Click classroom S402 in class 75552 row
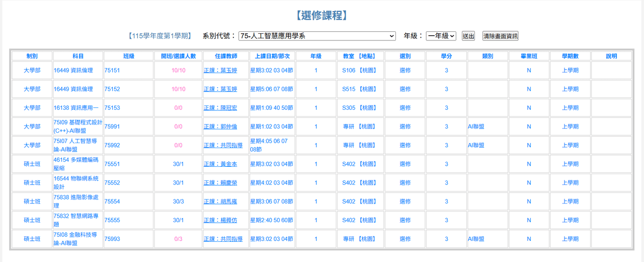The height and width of the screenshot is (262, 644). click(x=360, y=182)
